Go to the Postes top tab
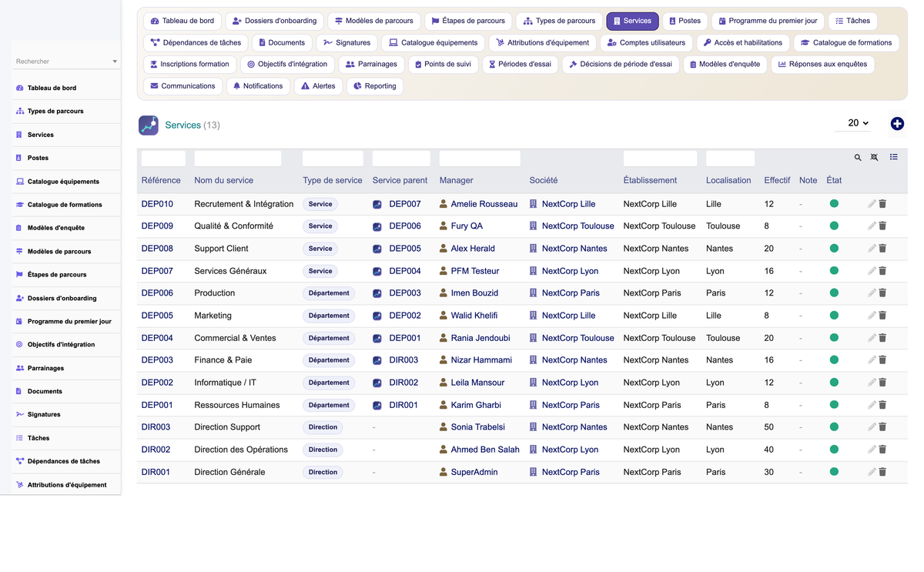 (684, 21)
